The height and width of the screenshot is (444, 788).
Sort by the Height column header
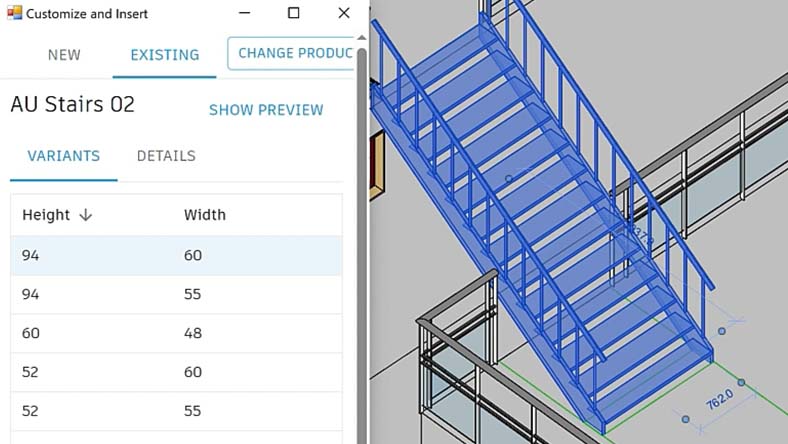coord(46,215)
